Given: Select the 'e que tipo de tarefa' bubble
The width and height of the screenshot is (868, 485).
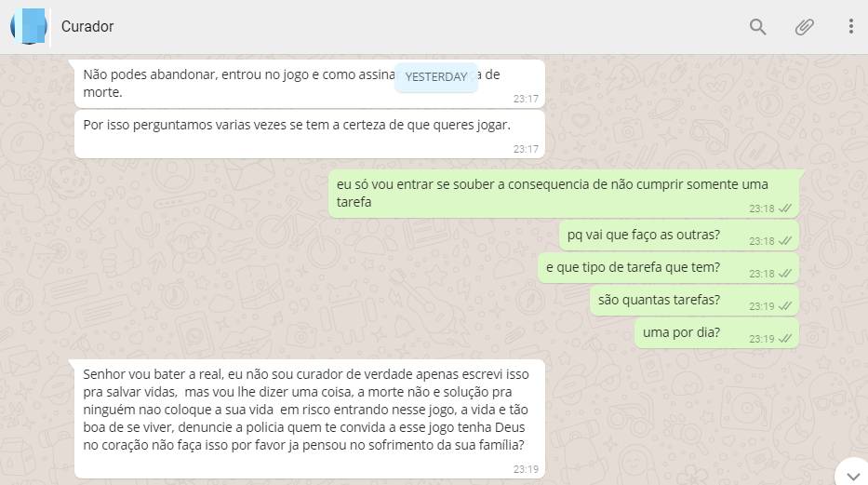Looking at the screenshot, I should (669, 267).
